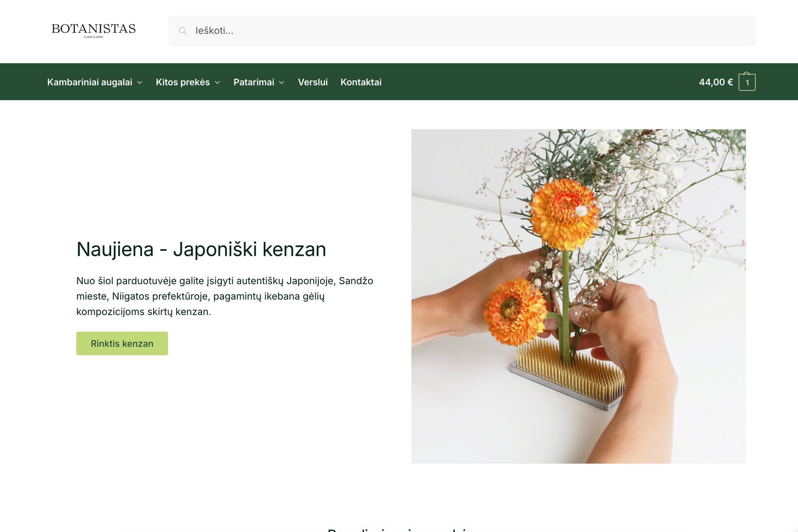Focus the Ieškoti search field
The width and height of the screenshot is (798, 532).
click(x=469, y=31)
